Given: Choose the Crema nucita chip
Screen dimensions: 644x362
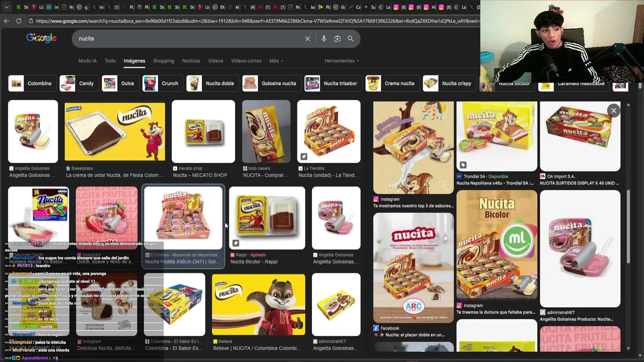Looking at the screenshot, I should pos(391,83).
